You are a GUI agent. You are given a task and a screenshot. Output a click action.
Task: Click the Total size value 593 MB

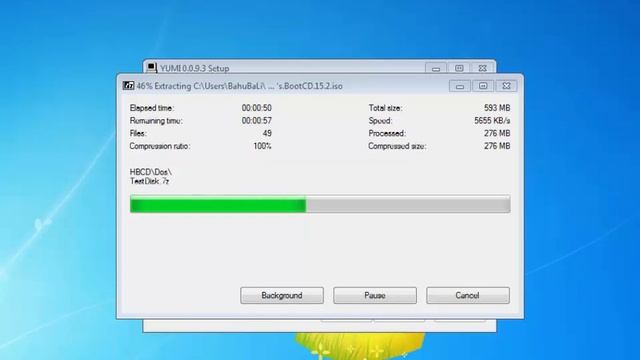(x=497, y=108)
